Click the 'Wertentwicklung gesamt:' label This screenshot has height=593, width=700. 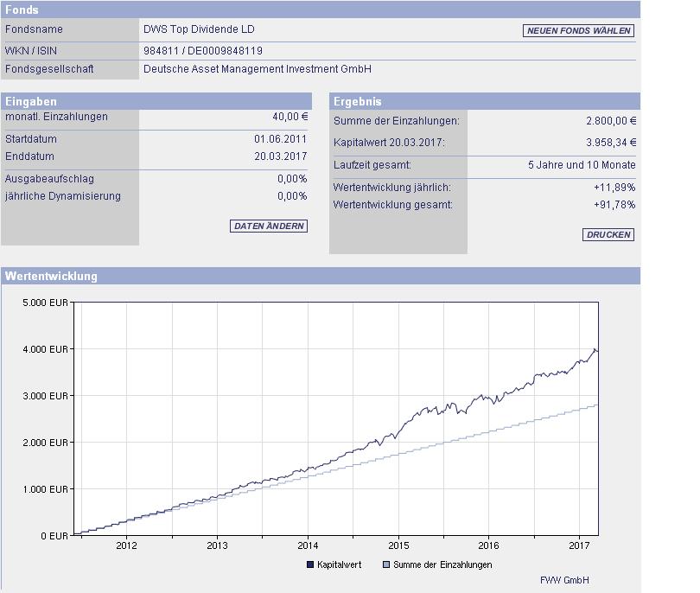[x=393, y=205]
